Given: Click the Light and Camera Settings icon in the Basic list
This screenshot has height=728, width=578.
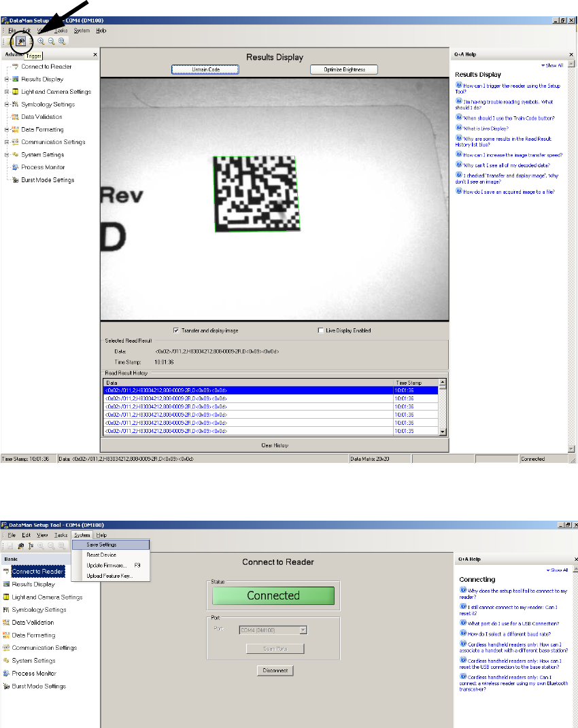Looking at the screenshot, I should 6,597.
